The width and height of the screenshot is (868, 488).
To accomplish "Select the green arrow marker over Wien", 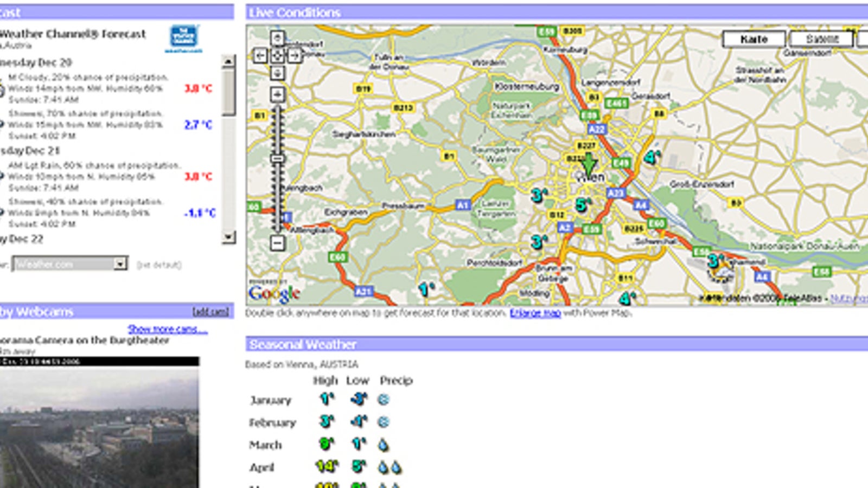I will pos(590,163).
